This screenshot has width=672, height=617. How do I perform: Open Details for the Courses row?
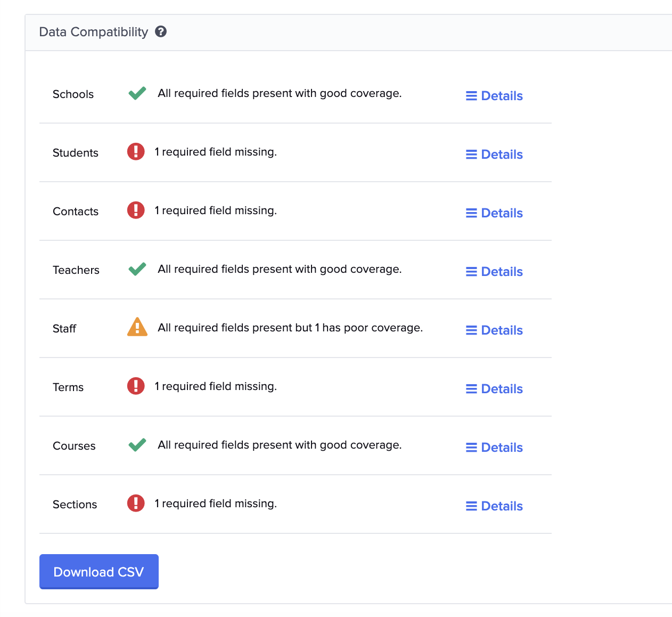494,447
